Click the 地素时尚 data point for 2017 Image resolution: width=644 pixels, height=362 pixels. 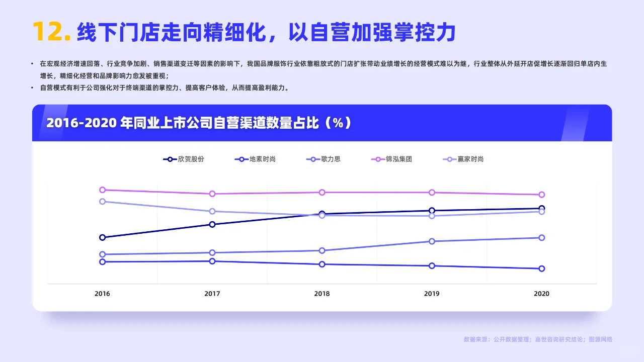(212, 261)
